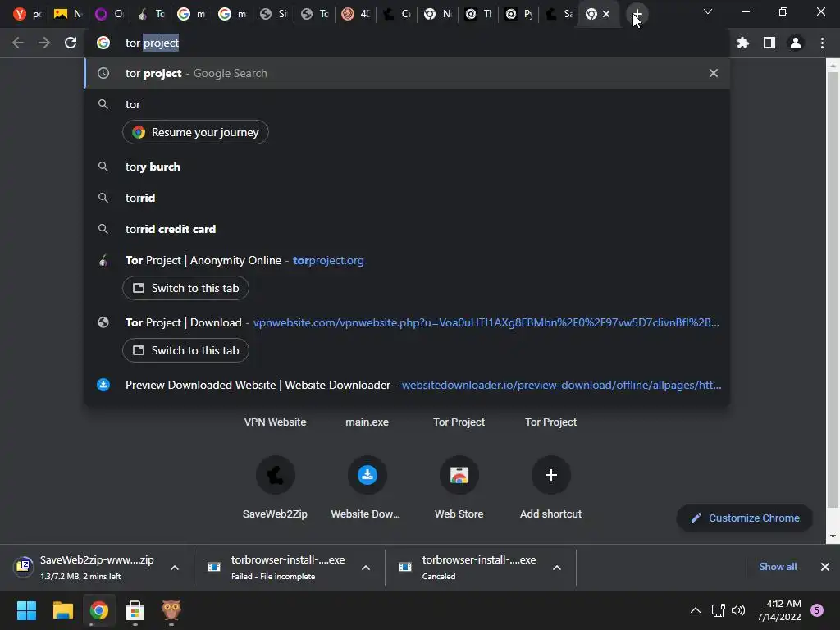Choose the 'torrid credit card' suggestion
Screen dimensions: 840x630
pos(407,229)
